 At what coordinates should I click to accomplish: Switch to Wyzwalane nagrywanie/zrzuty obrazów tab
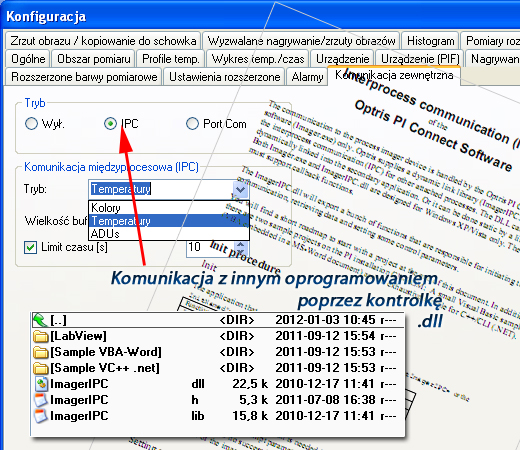pyautogui.click(x=301, y=41)
